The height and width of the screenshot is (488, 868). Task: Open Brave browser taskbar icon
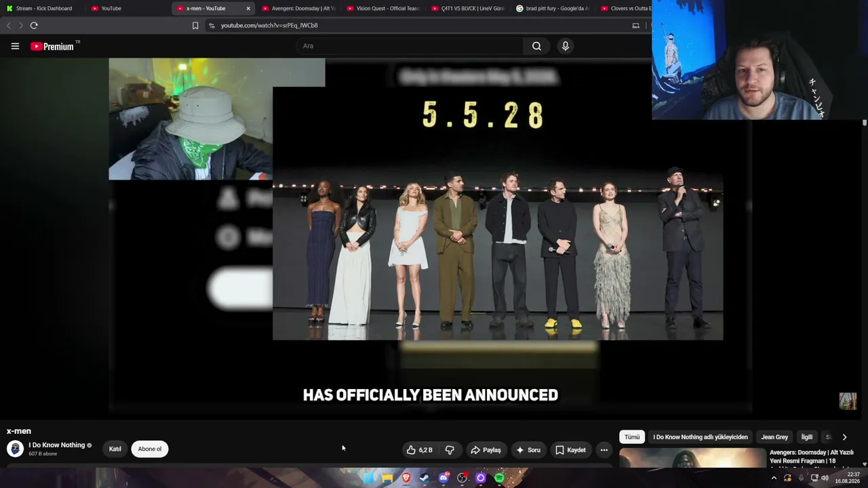pos(406,478)
